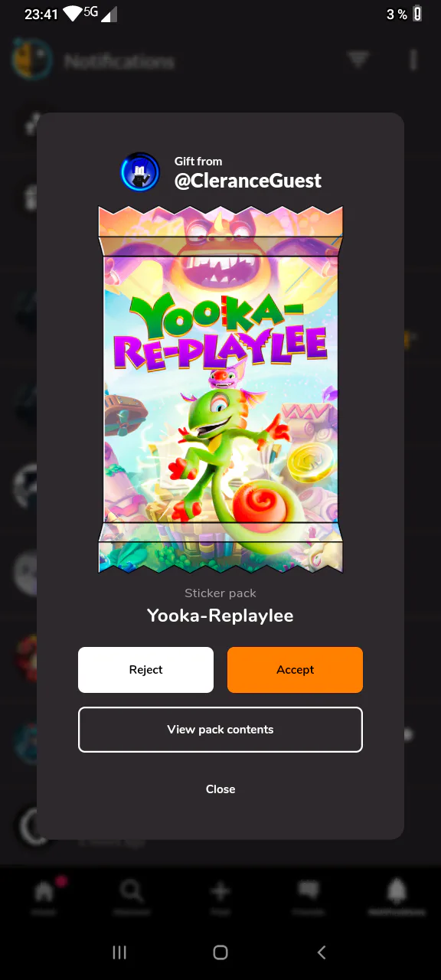Tap the battery indicator in status bar

417,14
